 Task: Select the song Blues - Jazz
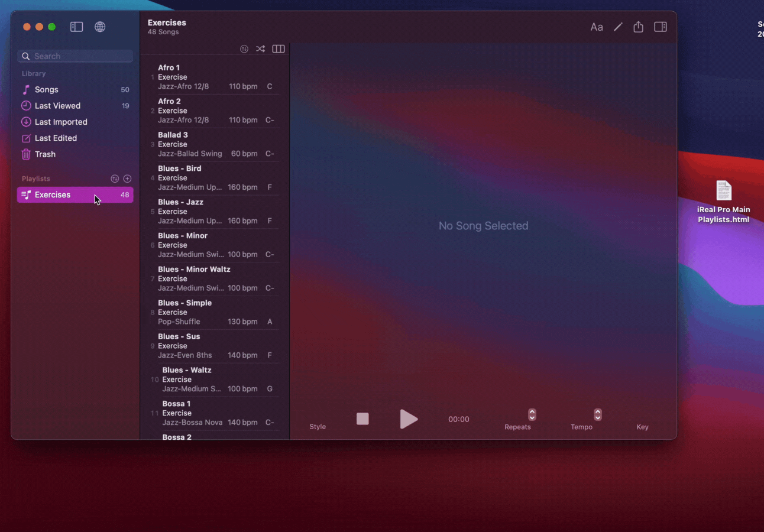(215, 212)
